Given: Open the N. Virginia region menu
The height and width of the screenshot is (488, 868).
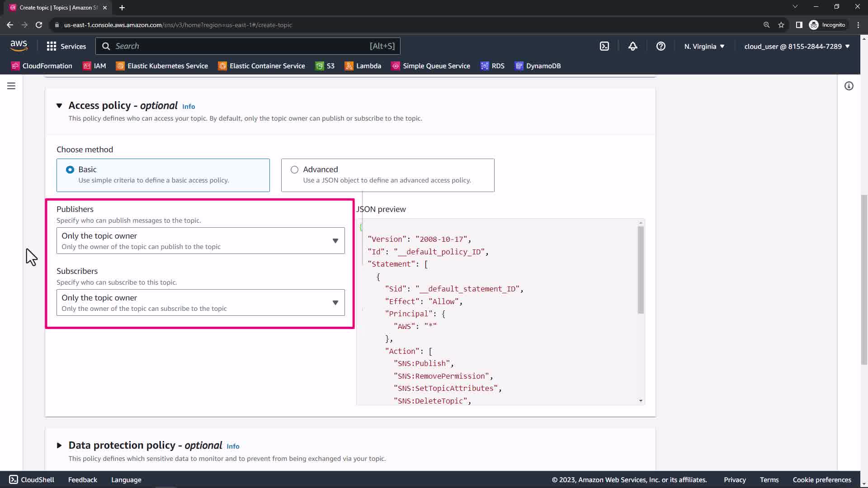Looking at the screenshot, I should point(704,46).
